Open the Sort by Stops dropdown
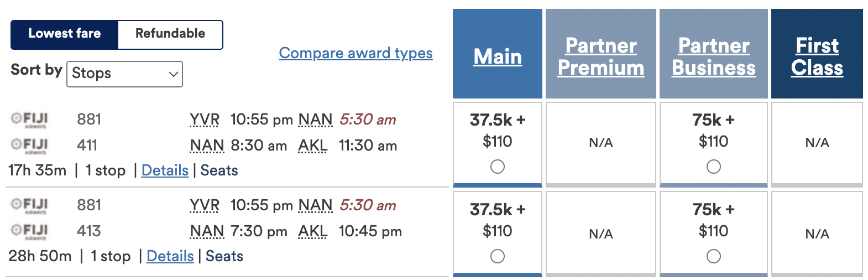The image size is (868, 280). [124, 74]
